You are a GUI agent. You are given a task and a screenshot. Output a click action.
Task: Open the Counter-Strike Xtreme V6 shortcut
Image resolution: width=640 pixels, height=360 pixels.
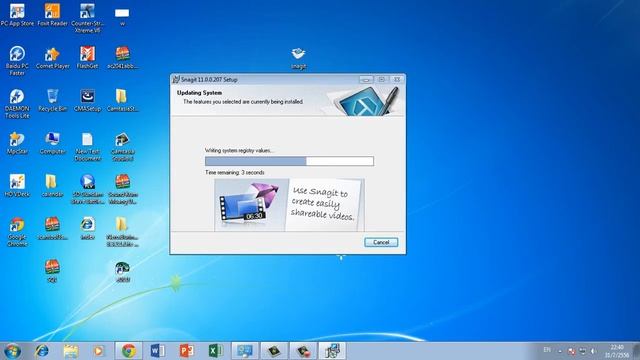87,18
